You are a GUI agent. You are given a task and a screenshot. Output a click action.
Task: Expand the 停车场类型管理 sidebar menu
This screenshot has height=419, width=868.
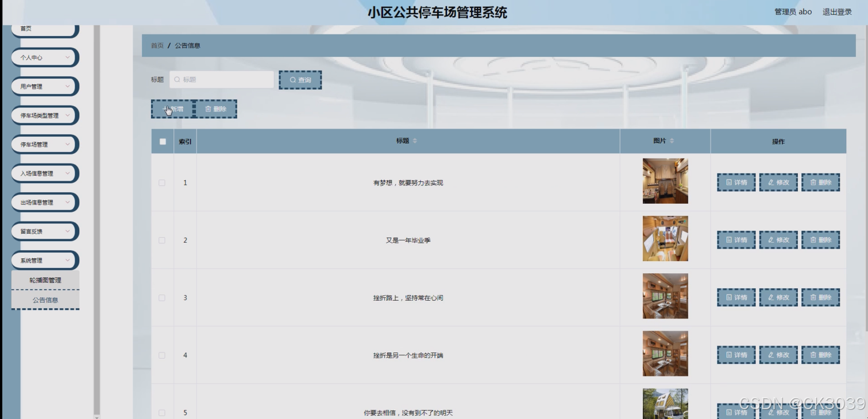coord(45,115)
